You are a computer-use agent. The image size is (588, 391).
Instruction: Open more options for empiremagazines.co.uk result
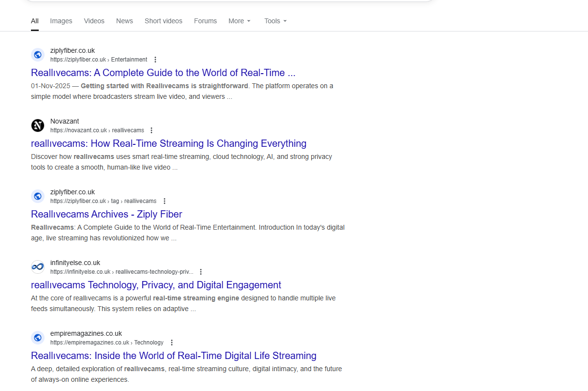coord(172,343)
